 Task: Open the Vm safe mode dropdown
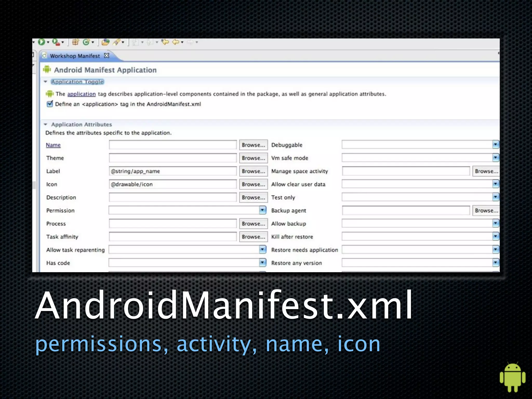click(496, 157)
